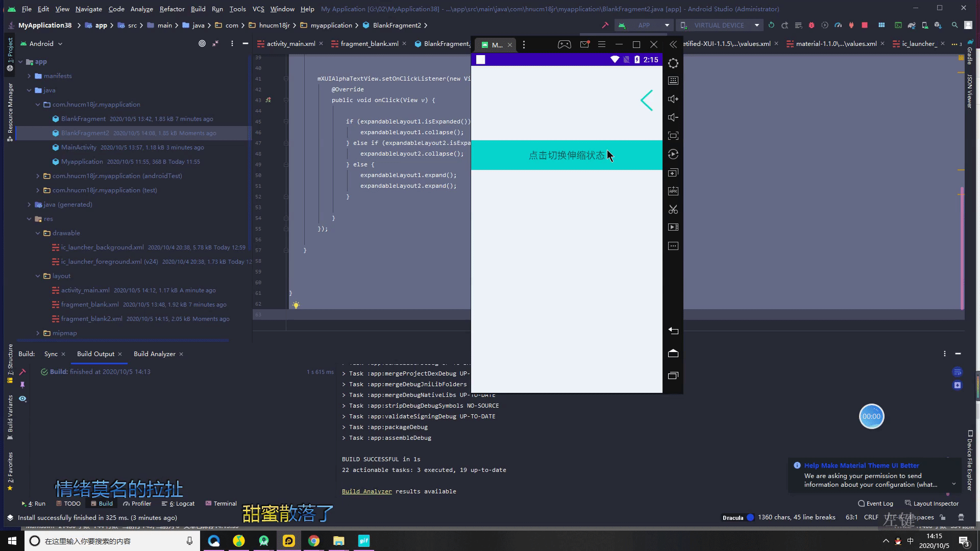The height and width of the screenshot is (551, 980).
Task: Select the Build Output tab
Action: (95, 353)
